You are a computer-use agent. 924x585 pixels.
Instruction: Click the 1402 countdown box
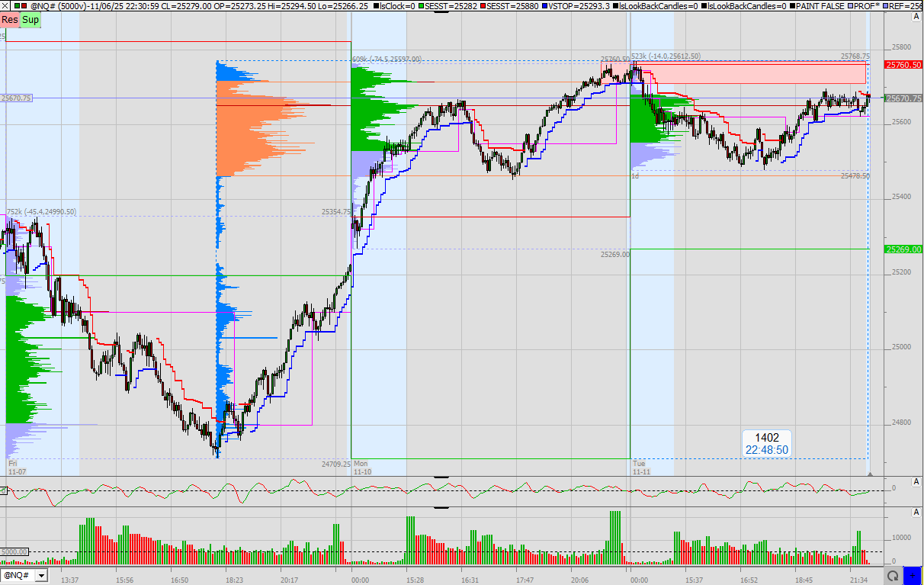coord(767,443)
